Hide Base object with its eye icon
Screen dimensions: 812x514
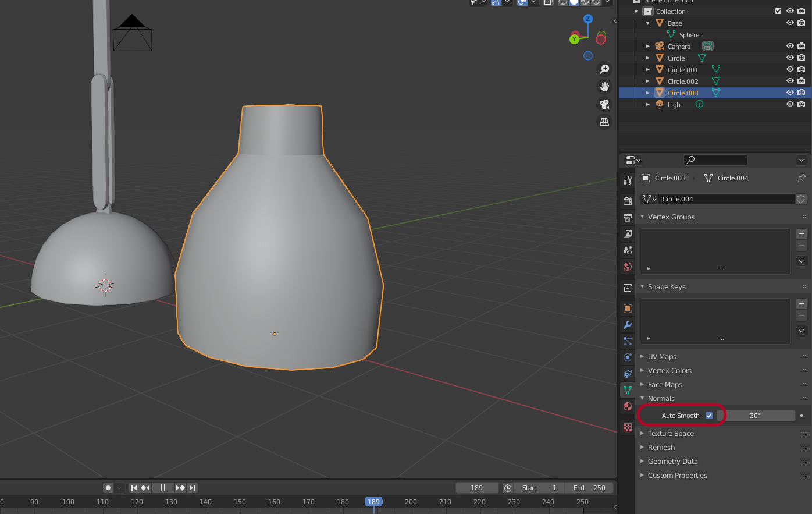790,23
